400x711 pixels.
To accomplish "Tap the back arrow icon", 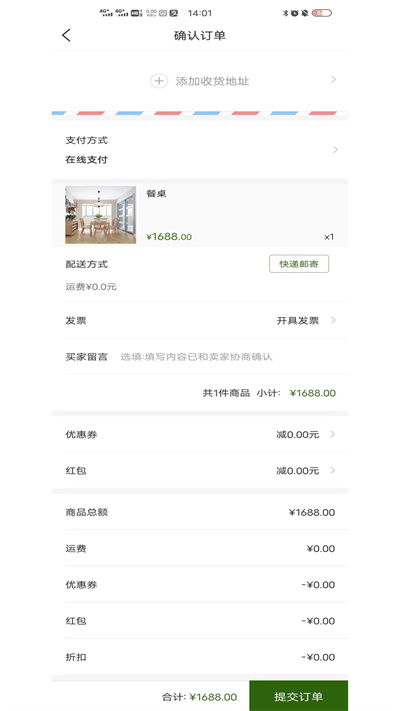I will 66,35.
